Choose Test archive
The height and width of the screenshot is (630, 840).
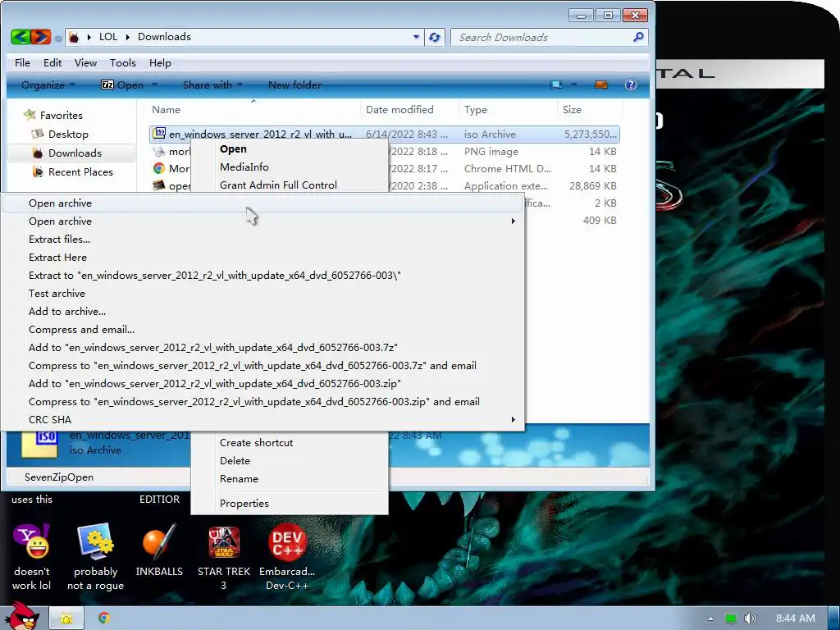[262, 293]
